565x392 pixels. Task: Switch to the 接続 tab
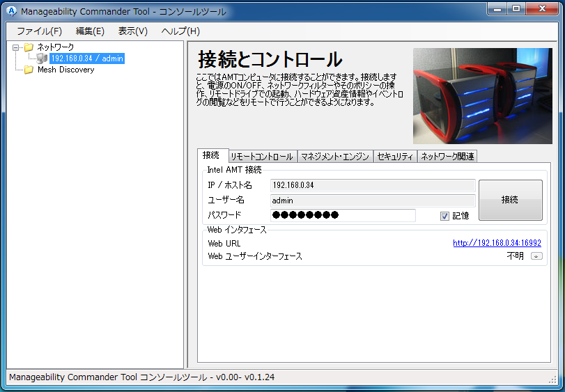[x=212, y=155]
